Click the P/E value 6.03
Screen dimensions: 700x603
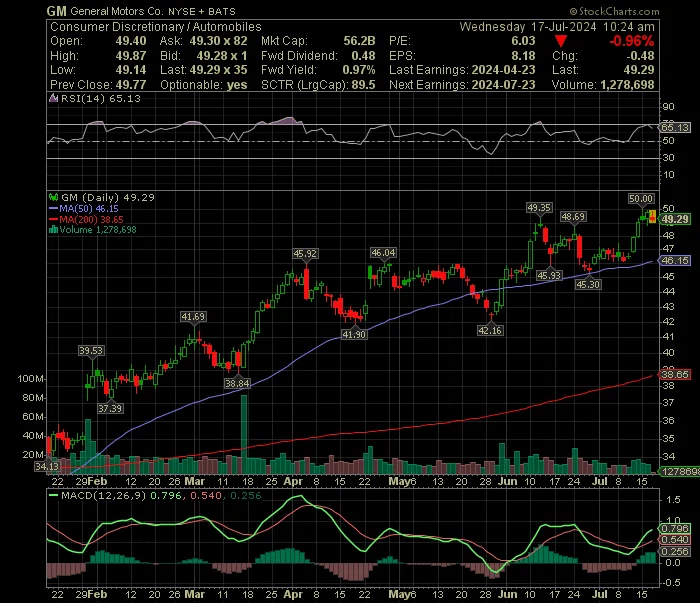pos(523,41)
